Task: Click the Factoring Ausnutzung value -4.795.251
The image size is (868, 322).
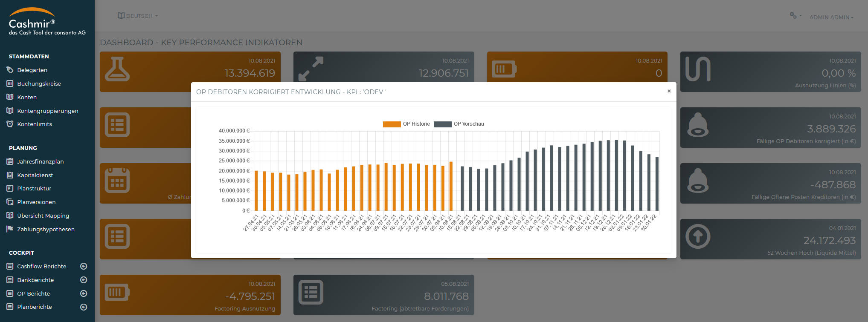Action: click(250, 296)
